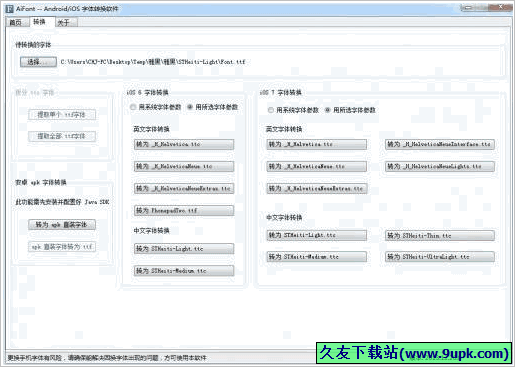The image size is (515, 367).
Task: Click 转为 _H_HelveticaNeueLights.ttc button
Action: 440,166
